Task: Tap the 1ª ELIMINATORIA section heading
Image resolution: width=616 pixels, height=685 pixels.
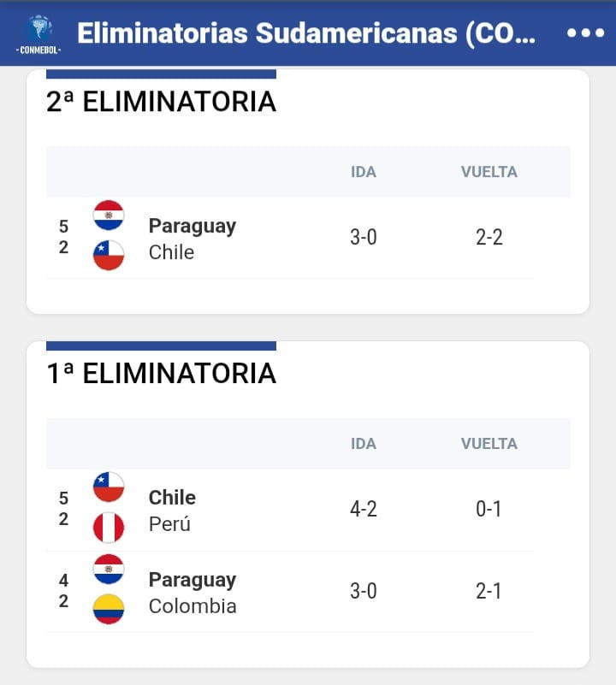Action: [x=161, y=374]
